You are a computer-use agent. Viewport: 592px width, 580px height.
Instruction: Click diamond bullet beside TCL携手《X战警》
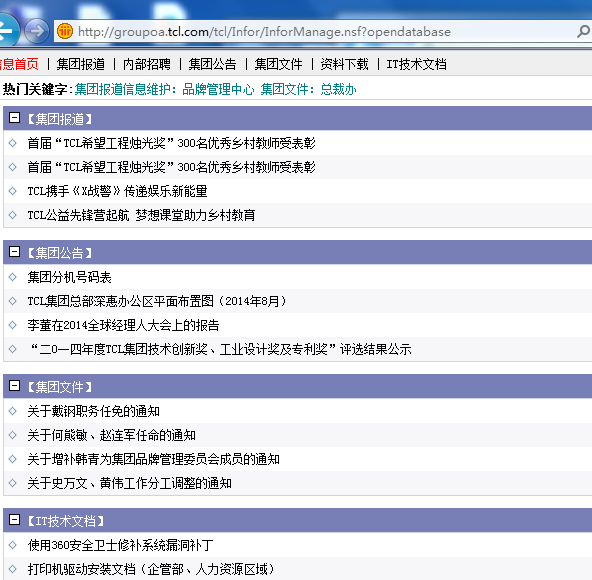coord(12,191)
